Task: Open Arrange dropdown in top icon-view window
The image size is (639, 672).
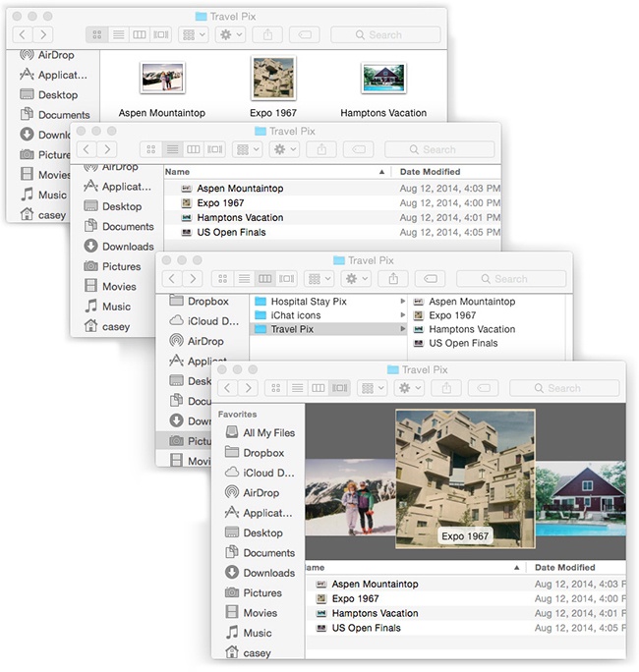Action: [x=194, y=34]
